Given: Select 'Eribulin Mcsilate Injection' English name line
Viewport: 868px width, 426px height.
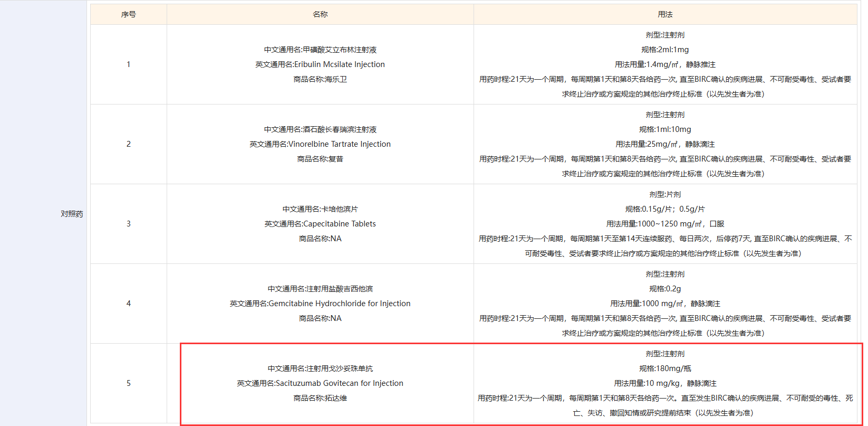Looking at the screenshot, I should pos(320,64).
